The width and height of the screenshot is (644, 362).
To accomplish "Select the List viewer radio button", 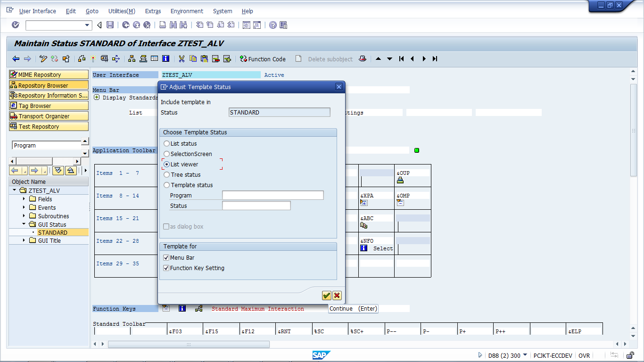I will [x=166, y=164].
